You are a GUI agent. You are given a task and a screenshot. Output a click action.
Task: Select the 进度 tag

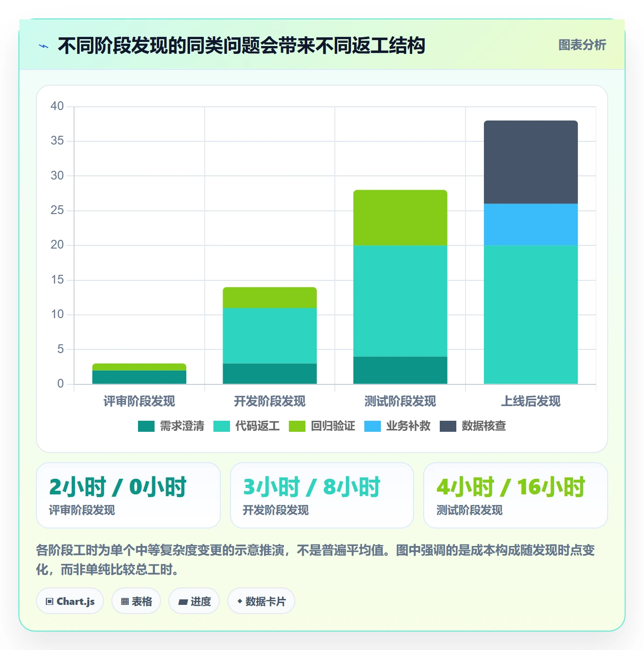(x=194, y=601)
